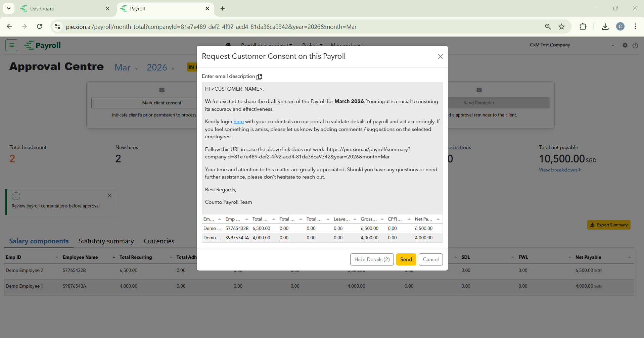The image size is (644, 338).
Task: Open the settings gear icon
Action: click(x=625, y=45)
